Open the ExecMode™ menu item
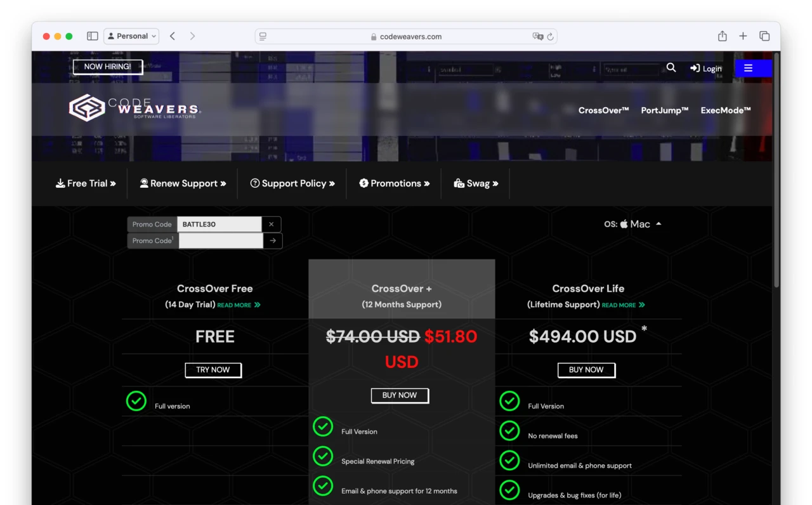This screenshot has width=812, height=505. tap(726, 110)
